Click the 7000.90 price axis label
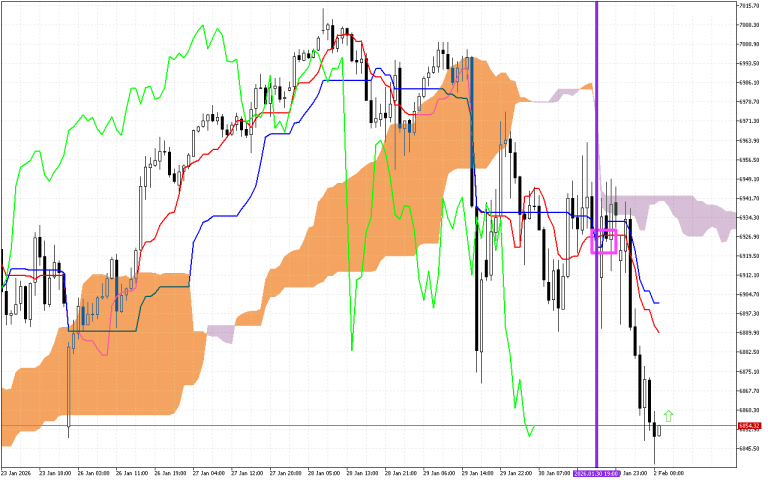 click(750, 44)
